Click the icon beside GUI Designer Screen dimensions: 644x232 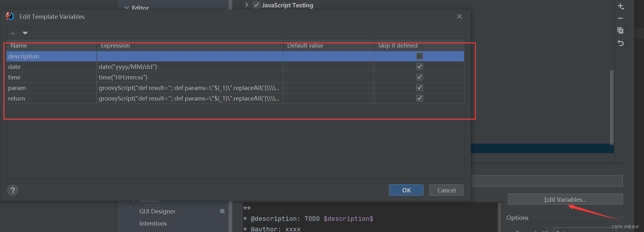pyautogui.click(x=222, y=211)
